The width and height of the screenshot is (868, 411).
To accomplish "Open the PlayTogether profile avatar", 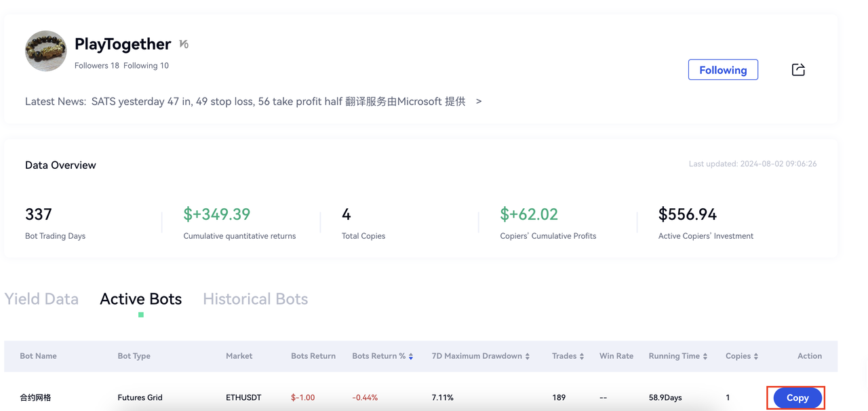I will 46,51.
